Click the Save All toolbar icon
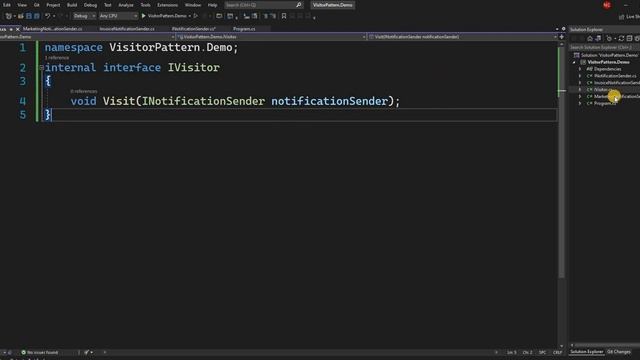This screenshot has height=360, width=640. (x=37, y=16)
